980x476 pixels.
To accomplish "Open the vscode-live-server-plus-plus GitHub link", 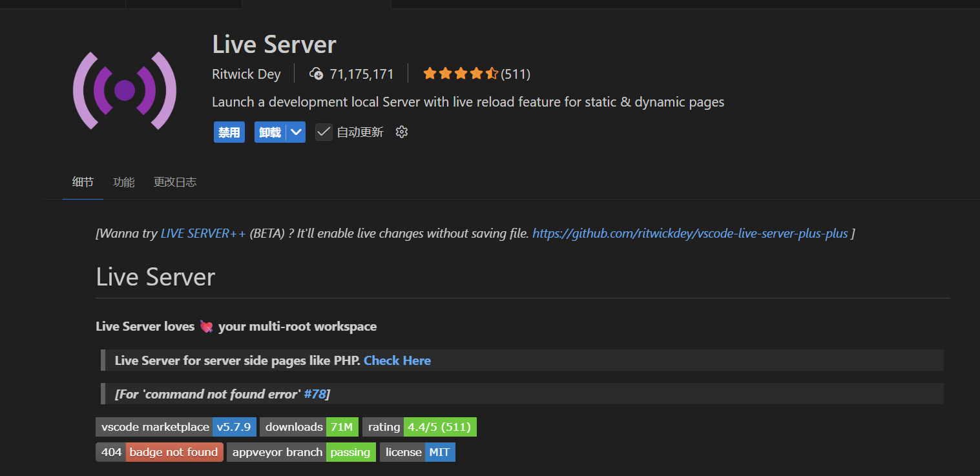I will (x=690, y=234).
